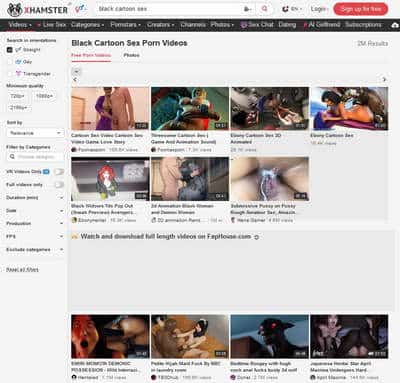Enable the VR Videos Only toggle

click(59, 172)
